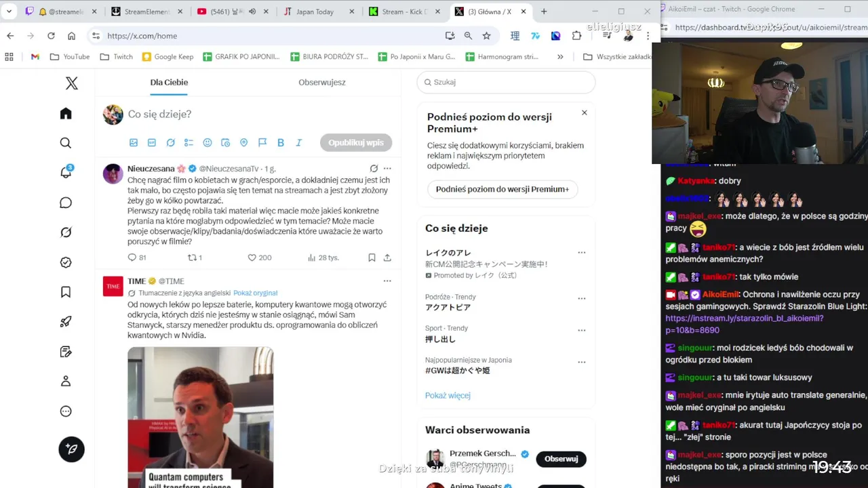This screenshot has height=488, width=868.
Task: Open Chrome extensions puzzle icon
Action: (x=576, y=36)
